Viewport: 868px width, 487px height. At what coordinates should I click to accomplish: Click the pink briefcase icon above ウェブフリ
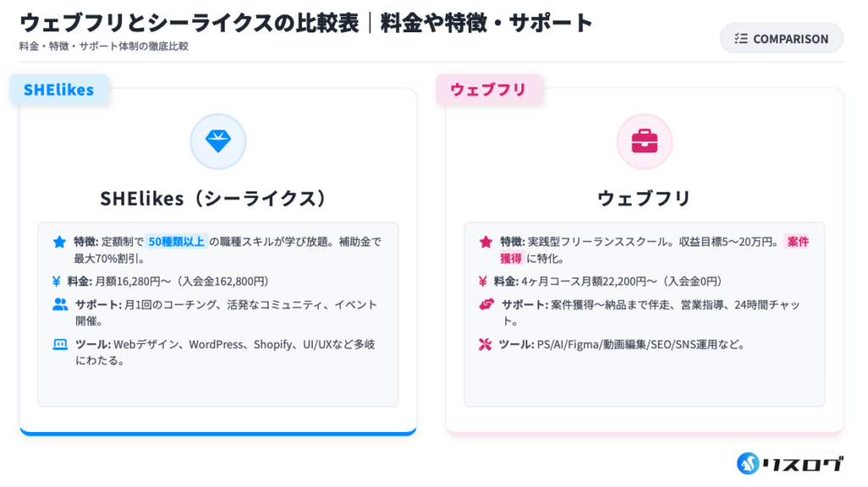click(x=644, y=141)
